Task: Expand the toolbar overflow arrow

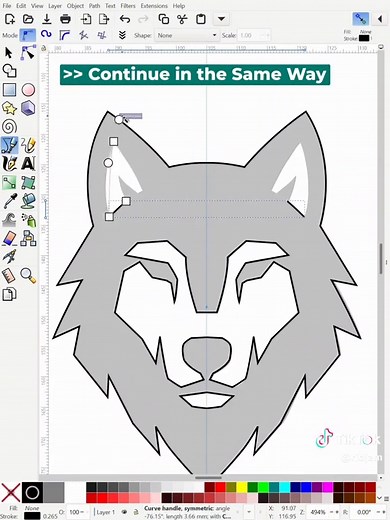Action: 221,19
